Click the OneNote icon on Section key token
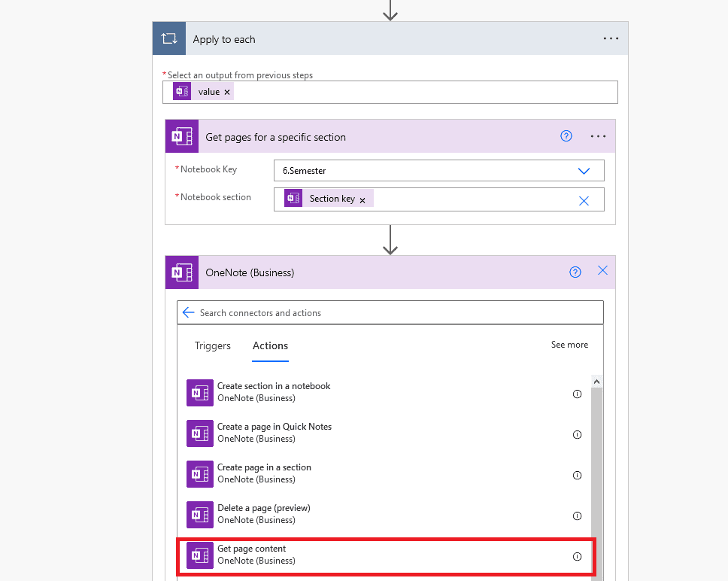 [x=293, y=199]
